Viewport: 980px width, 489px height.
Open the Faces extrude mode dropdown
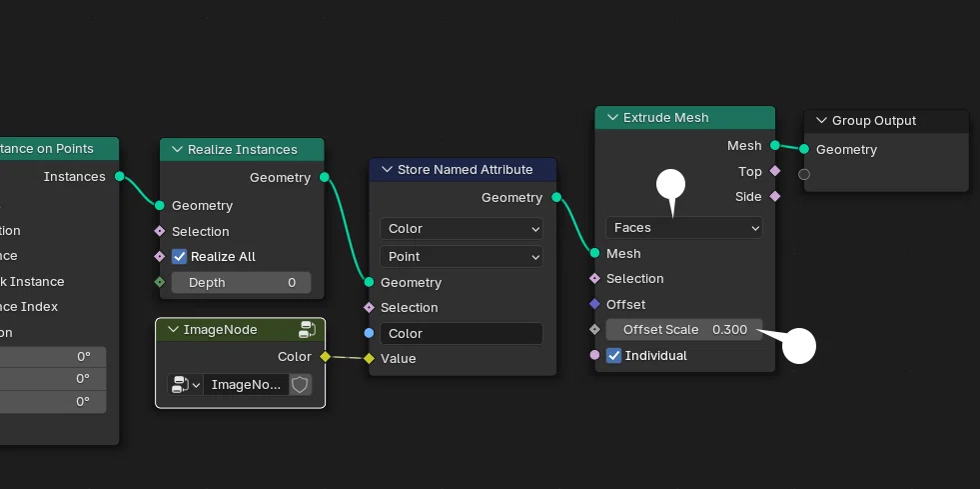click(683, 228)
